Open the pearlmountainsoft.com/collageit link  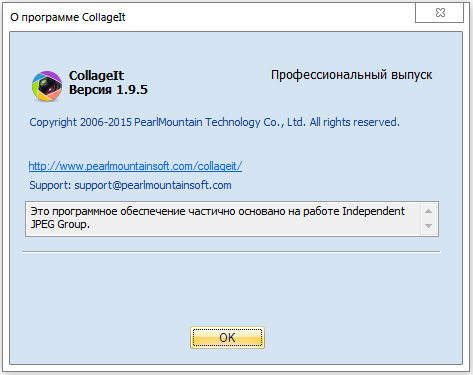(135, 166)
